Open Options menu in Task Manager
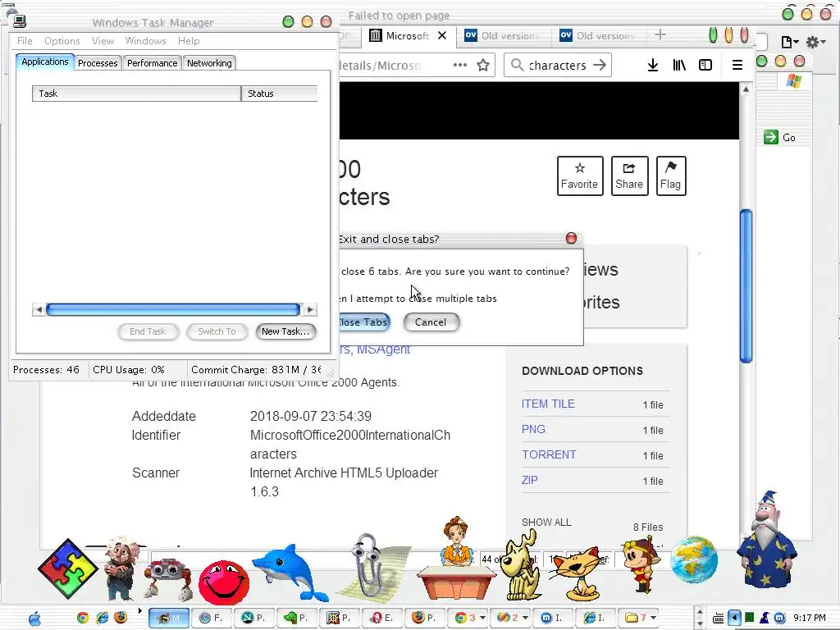This screenshot has height=630, width=840. click(62, 41)
